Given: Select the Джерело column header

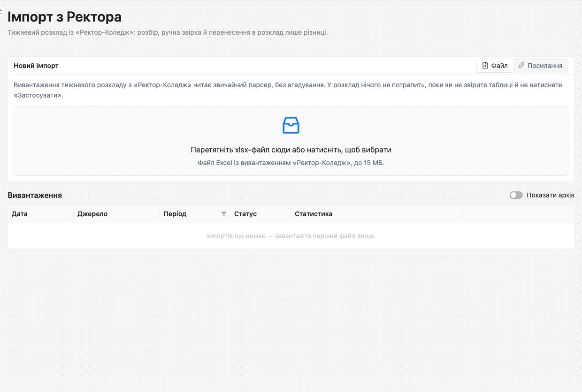Looking at the screenshot, I should tap(116, 214).
